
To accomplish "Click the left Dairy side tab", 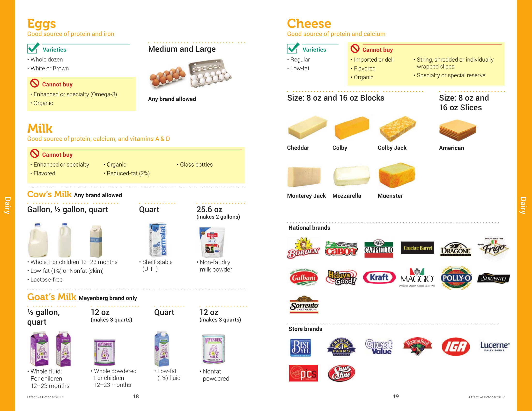I will tap(7, 205).
